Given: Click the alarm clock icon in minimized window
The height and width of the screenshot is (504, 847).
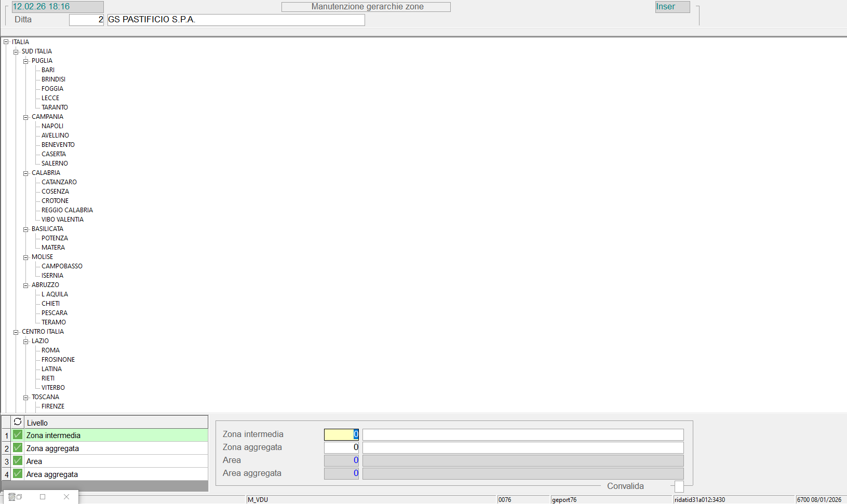Looking at the screenshot, I should 11,497.
